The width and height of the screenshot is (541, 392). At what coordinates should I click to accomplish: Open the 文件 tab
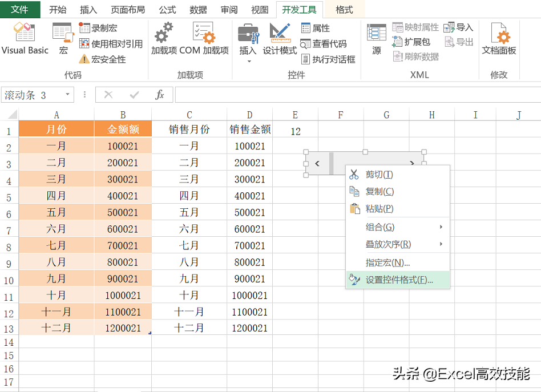point(19,9)
